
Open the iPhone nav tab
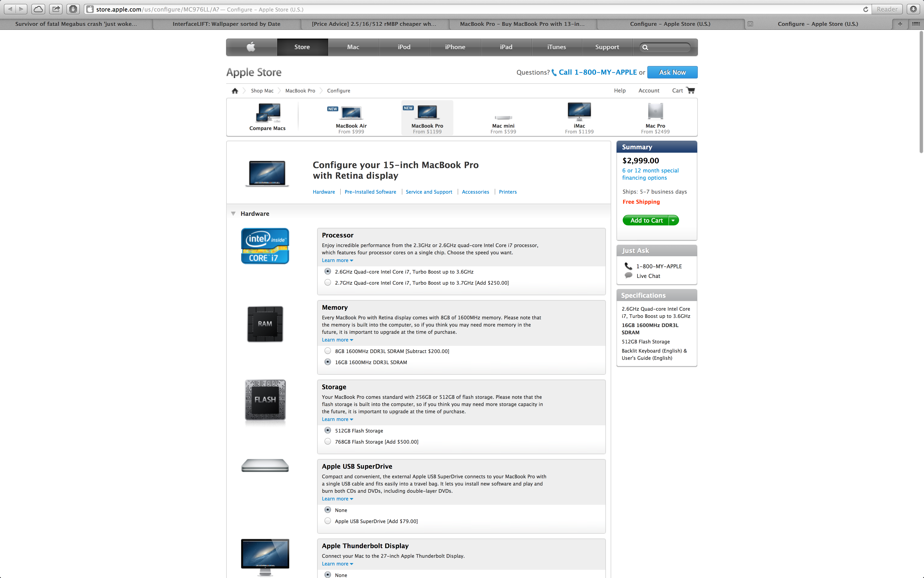tap(455, 47)
